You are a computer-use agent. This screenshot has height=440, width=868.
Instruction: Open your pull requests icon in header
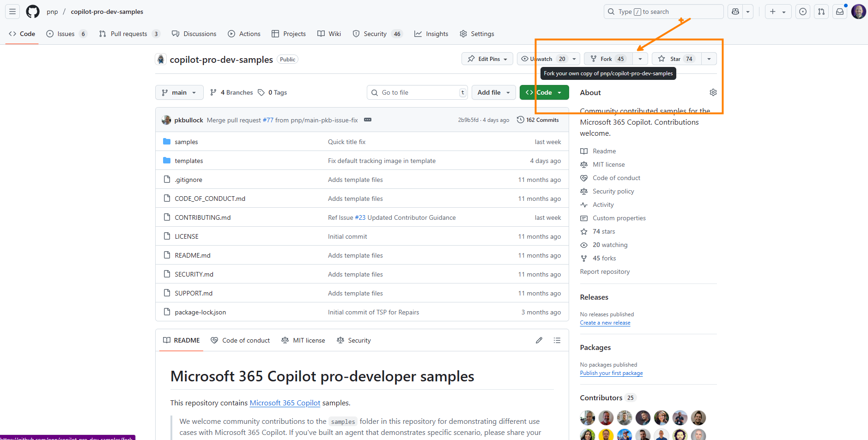coord(821,12)
